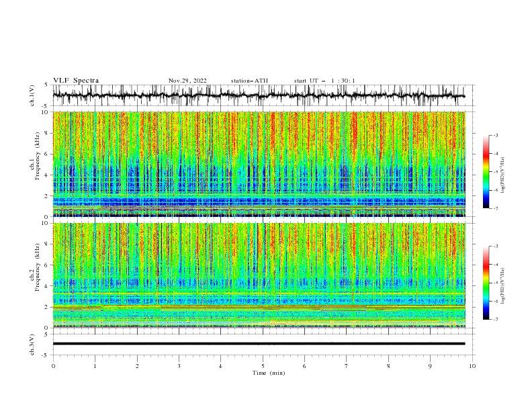Click the "6" kHz tick on ch.2 frequency axis

(47, 265)
